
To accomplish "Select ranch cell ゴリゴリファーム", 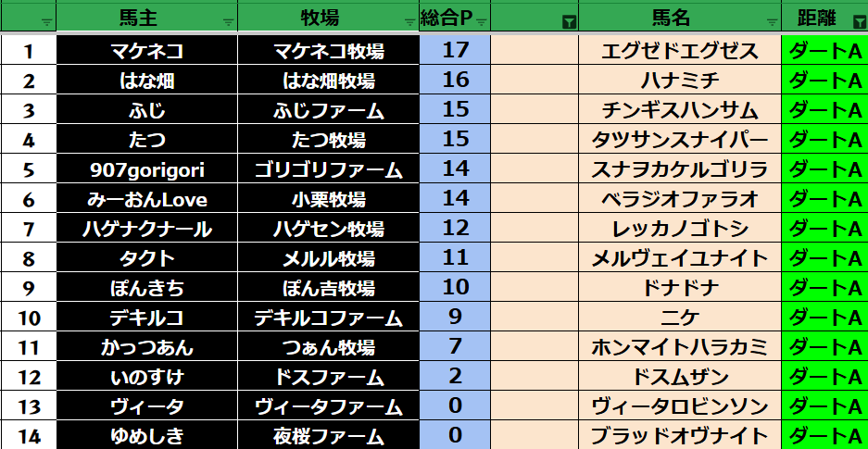I will point(328,169).
